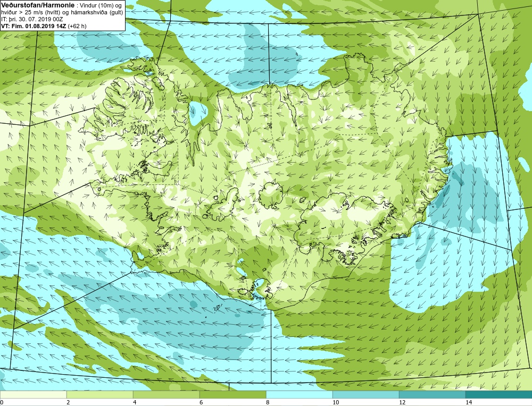Image resolution: width=532 pixels, height=406 pixels.
Task: Select the 0–2 m/s color legend swatch
Action: [x=33, y=395]
